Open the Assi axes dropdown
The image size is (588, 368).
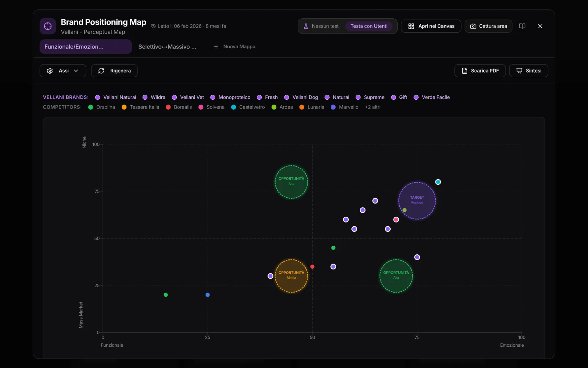tap(63, 71)
